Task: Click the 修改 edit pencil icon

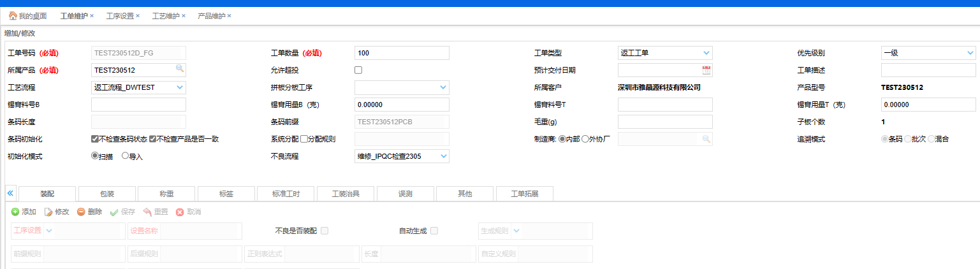Action: point(48,212)
